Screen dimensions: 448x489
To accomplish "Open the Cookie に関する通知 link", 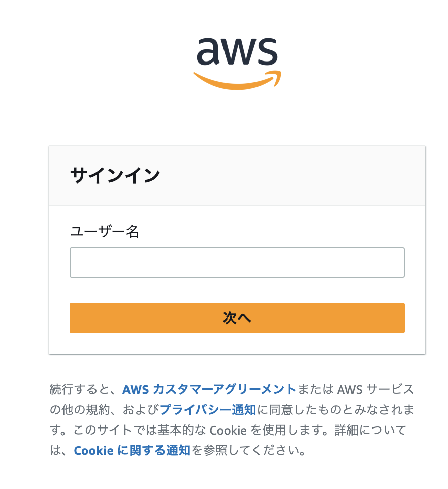I will point(132,450).
